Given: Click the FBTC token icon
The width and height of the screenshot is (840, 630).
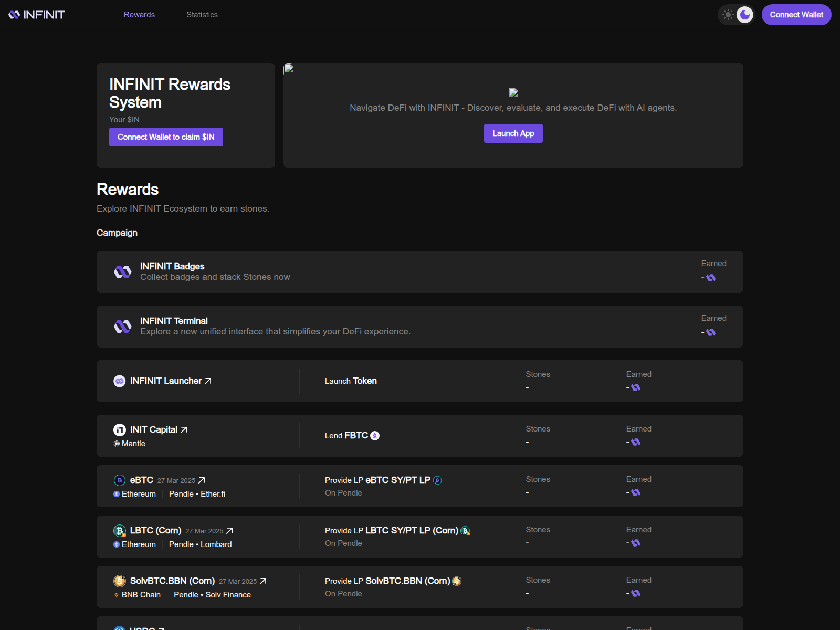Looking at the screenshot, I should [375, 436].
